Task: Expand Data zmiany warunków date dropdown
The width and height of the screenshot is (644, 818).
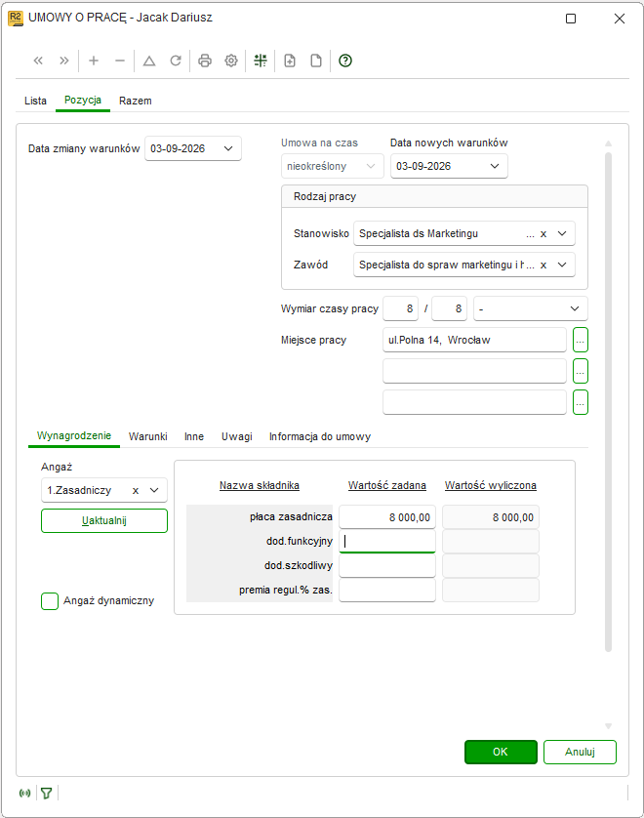Action: 228,148
